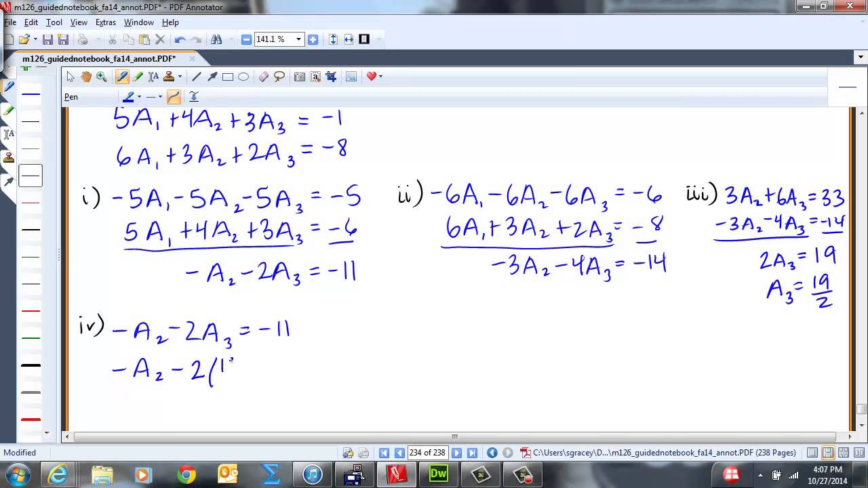868x488 pixels.
Task: Select the top blue pen preset
Action: tap(31, 94)
